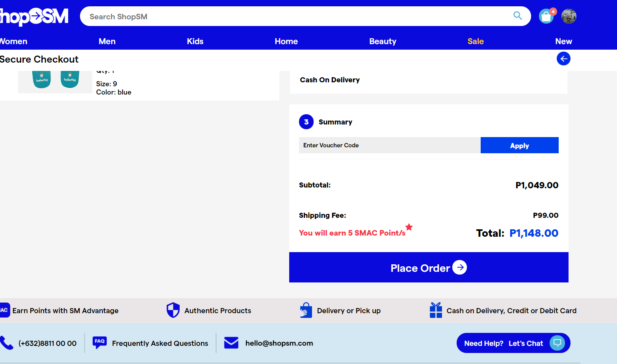Click the hello@shopsm.com email link

[279, 343]
